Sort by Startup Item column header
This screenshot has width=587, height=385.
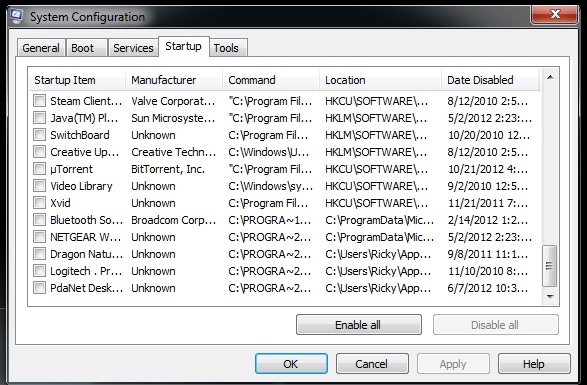(x=77, y=80)
